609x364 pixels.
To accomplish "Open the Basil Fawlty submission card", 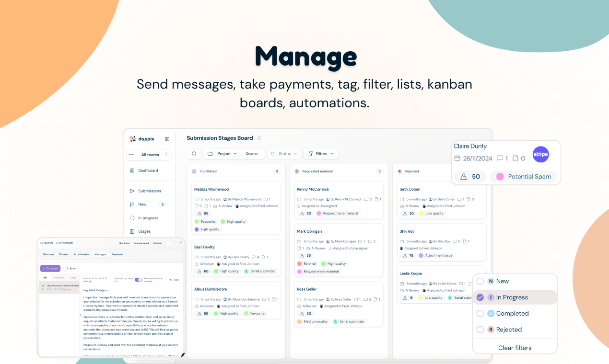I will coord(236,259).
